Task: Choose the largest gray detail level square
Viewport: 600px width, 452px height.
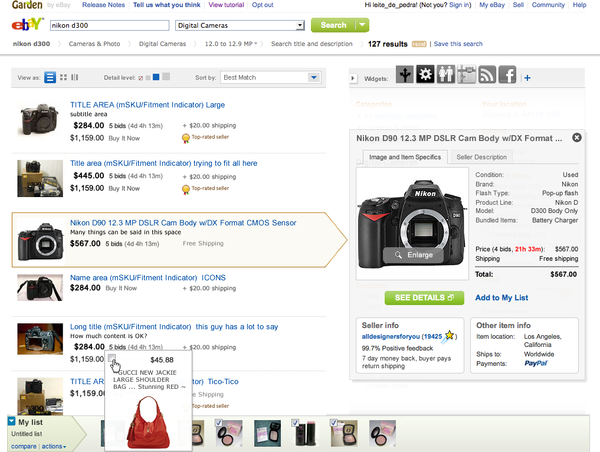Action: coord(166,77)
